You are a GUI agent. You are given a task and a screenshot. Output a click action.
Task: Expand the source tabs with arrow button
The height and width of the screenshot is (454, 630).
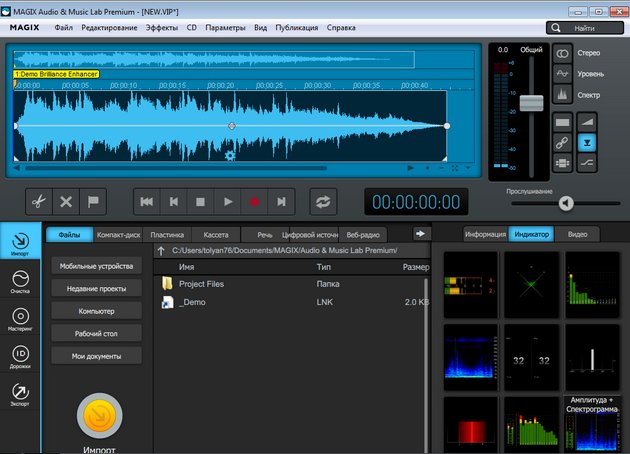point(421,234)
